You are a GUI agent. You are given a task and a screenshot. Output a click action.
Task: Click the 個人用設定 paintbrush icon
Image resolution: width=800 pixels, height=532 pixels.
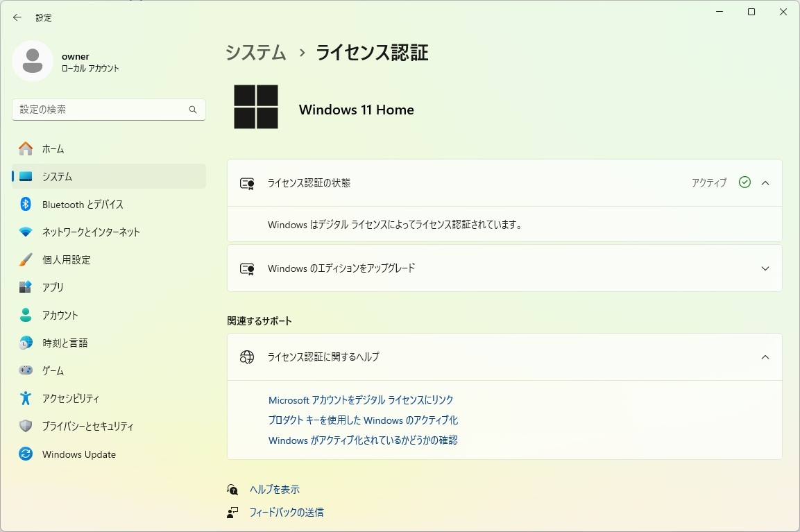pos(26,259)
